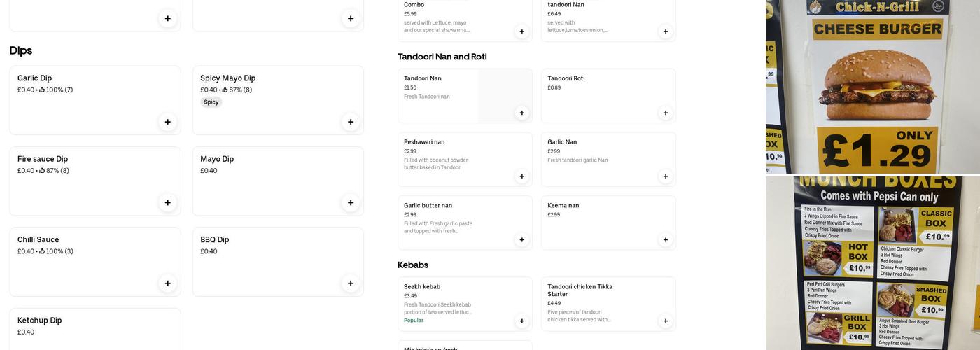
Task: Add Tandoori Roti with plus icon
Action: pos(665,113)
